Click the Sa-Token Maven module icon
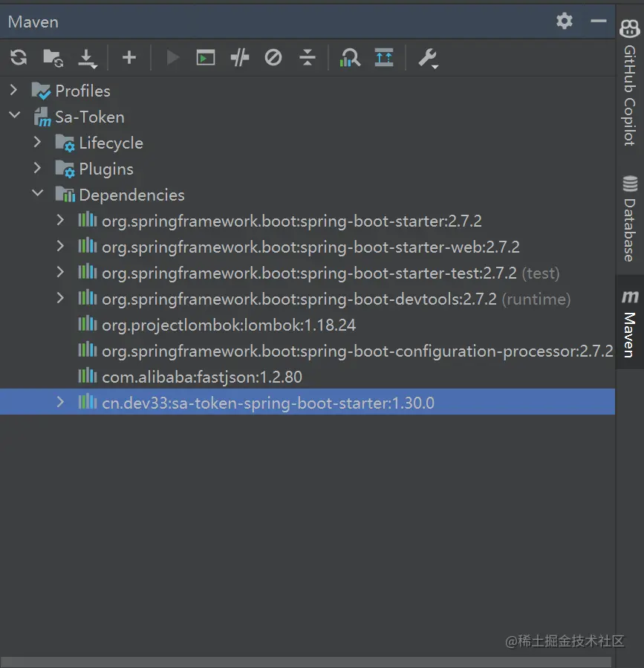 42,117
